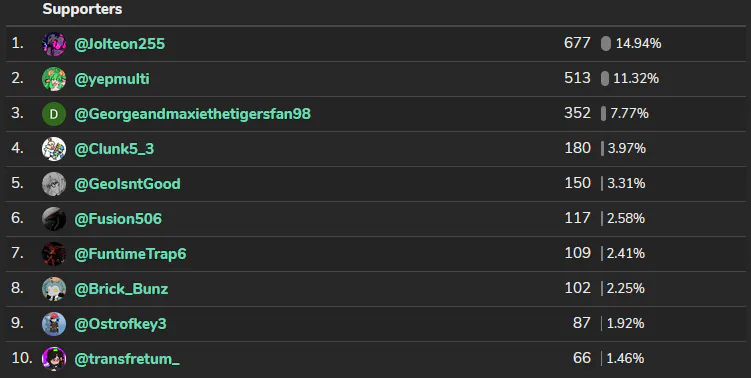Click the transfretum_ avatar picture
Image resolution: width=751 pixels, height=378 pixels.
(54, 359)
